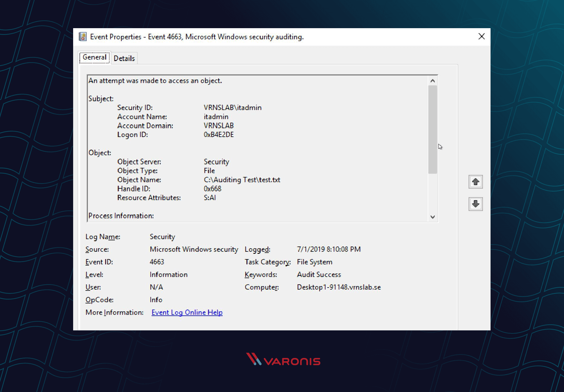The image size is (564, 392).
Task: Select the General tab
Action: point(94,57)
